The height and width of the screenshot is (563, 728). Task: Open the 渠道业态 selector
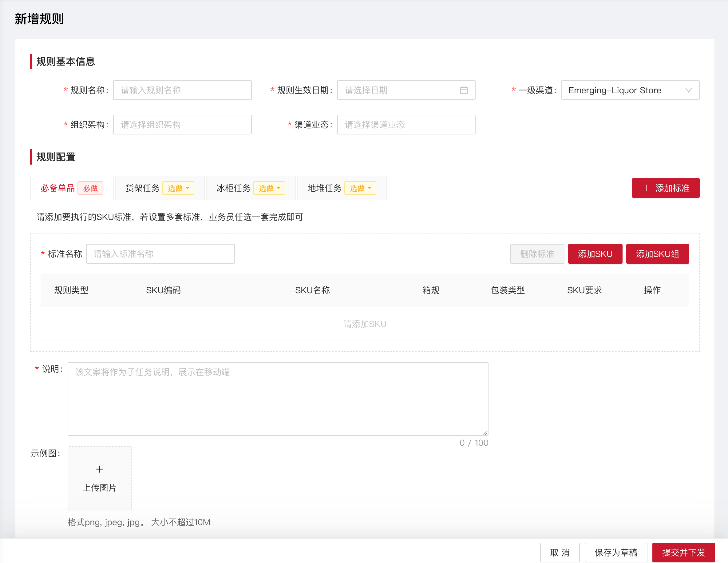(406, 125)
